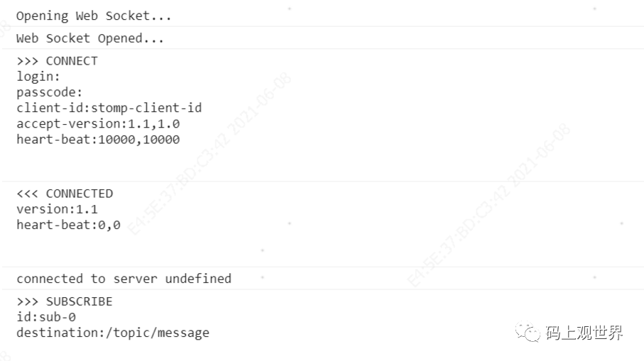Image resolution: width=644 pixels, height=361 pixels.
Task: Click the heart-beat:0,0 line
Action: (x=69, y=225)
